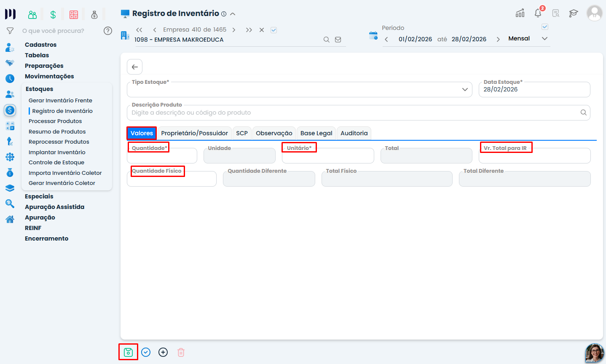Toggle the checkbox above period selector
The image size is (606, 364).
[x=545, y=27]
